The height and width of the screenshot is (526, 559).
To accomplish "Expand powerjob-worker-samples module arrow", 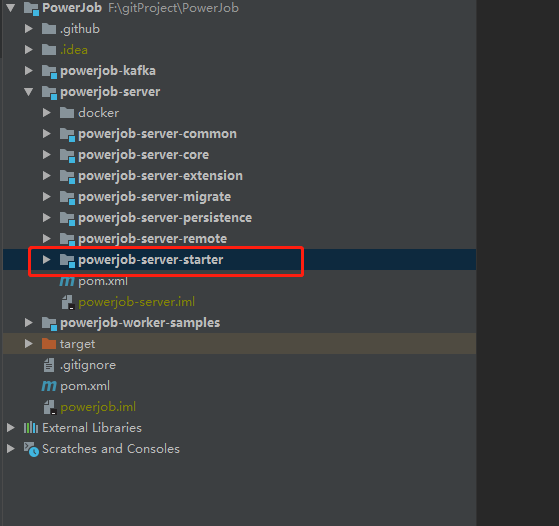I will pos(29,323).
